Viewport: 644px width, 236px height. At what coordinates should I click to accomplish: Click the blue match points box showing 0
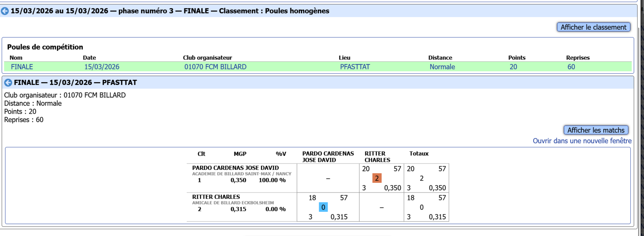point(323,207)
